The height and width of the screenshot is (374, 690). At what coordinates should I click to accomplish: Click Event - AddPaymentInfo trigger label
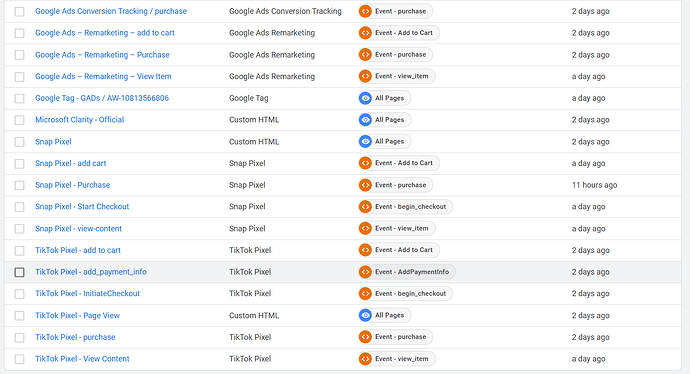(x=412, y=272)
